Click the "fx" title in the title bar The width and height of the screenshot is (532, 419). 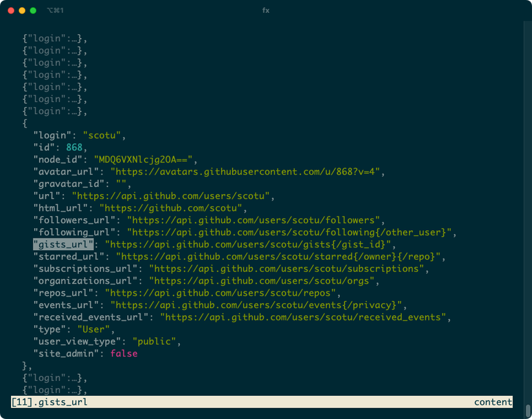click(x=266, y=10)
